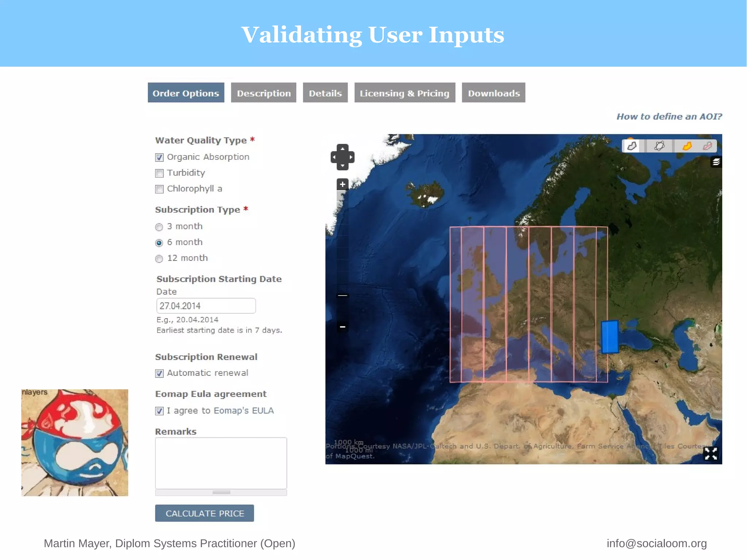Click the Subscription Starting Date heading

219,279
